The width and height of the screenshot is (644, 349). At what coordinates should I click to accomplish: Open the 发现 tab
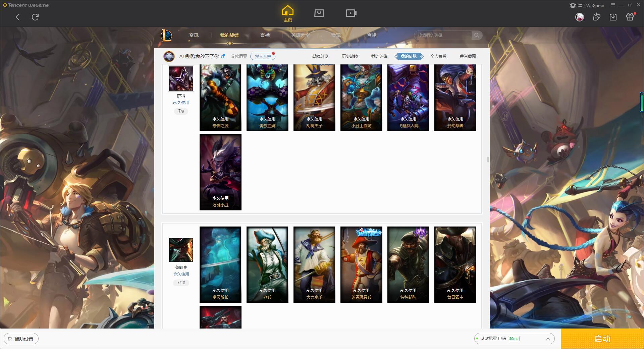click(336, 35)
